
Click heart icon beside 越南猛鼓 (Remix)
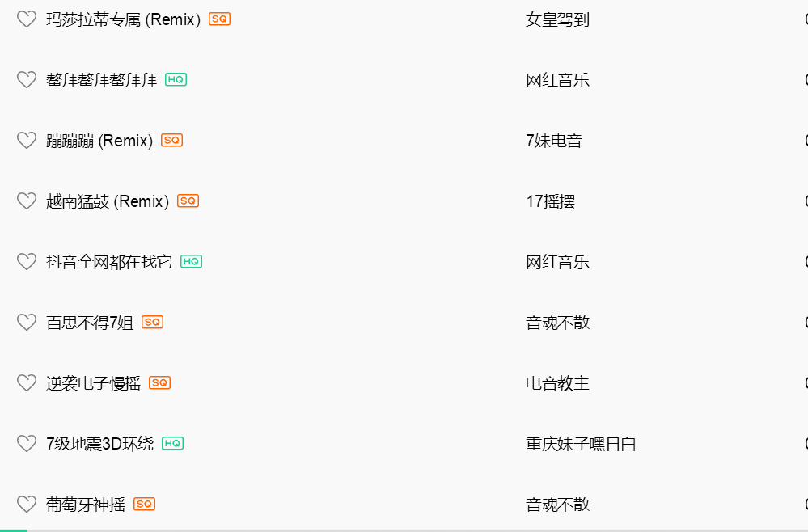(x=27, y=201)
